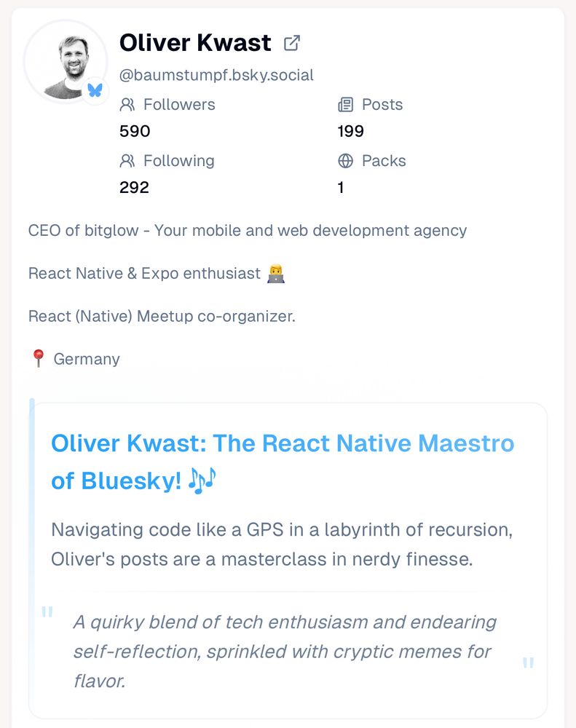Screen dimensions: 576x728
Task: Click the closing quotation mark icon
Action: click(x=526, y=663)
